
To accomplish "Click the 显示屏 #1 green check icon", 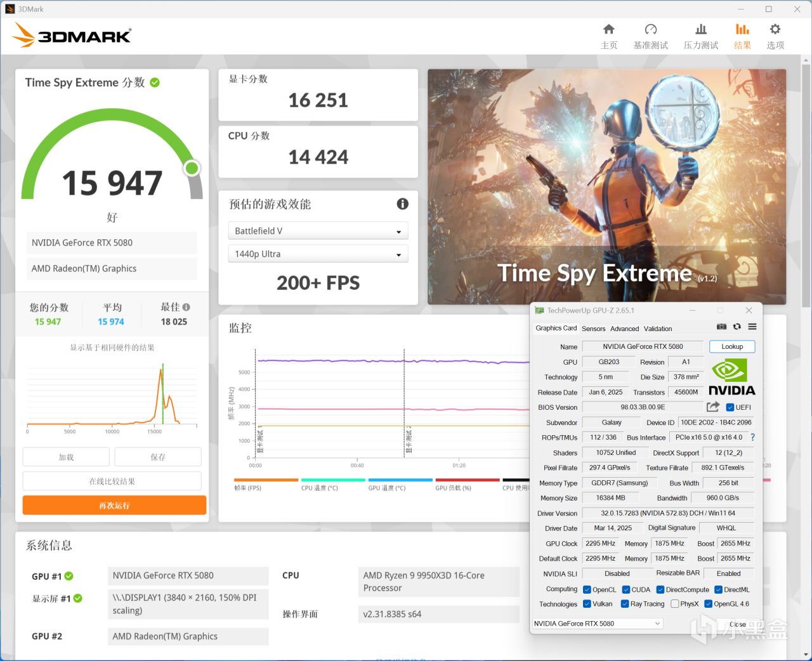I will tap(78, 598).
